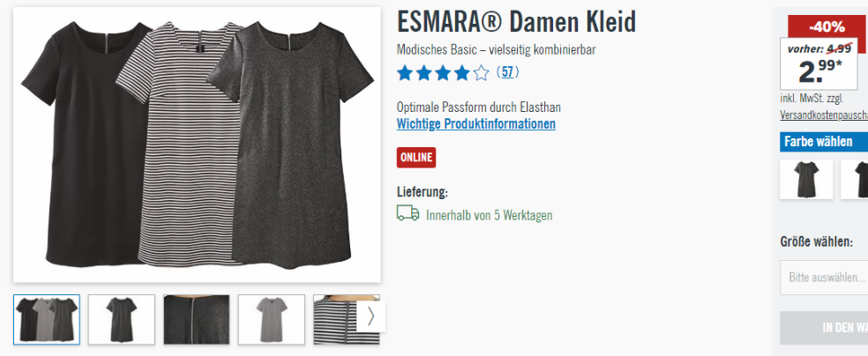Click the next-thumbnail chevron arrow
The image size is (868, 356).
(x=370, y=316)
